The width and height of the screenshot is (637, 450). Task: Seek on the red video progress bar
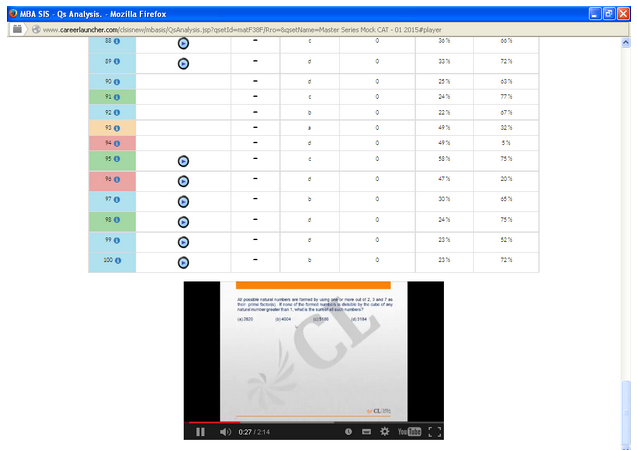point(313,422)
